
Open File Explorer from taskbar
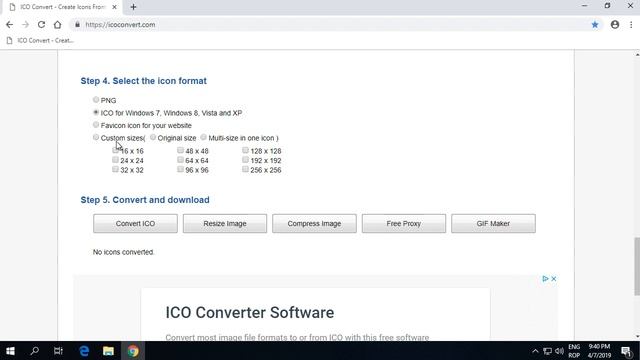(108, 351)
